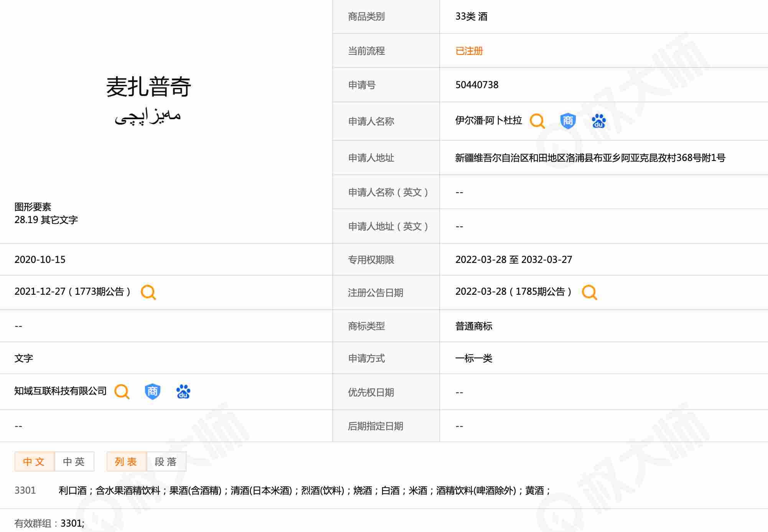Click 商 shield icon beside agency name
Viewport: 768px width, 532px height.
coord(152,391)
